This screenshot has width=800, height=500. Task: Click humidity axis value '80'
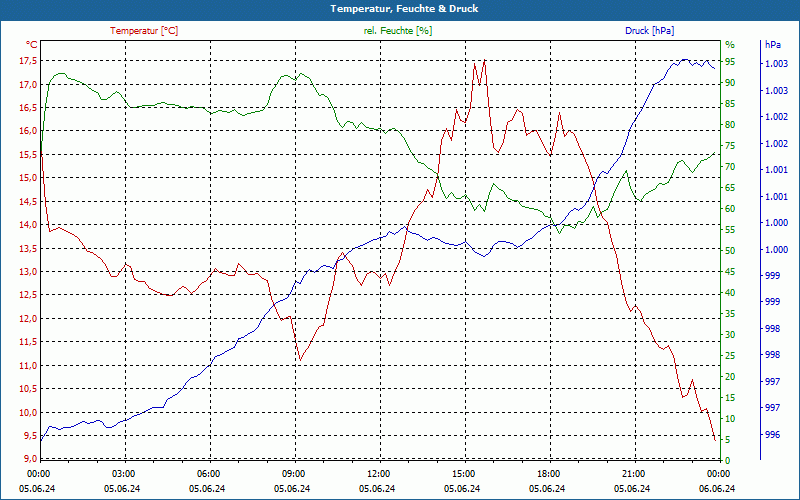730,124
